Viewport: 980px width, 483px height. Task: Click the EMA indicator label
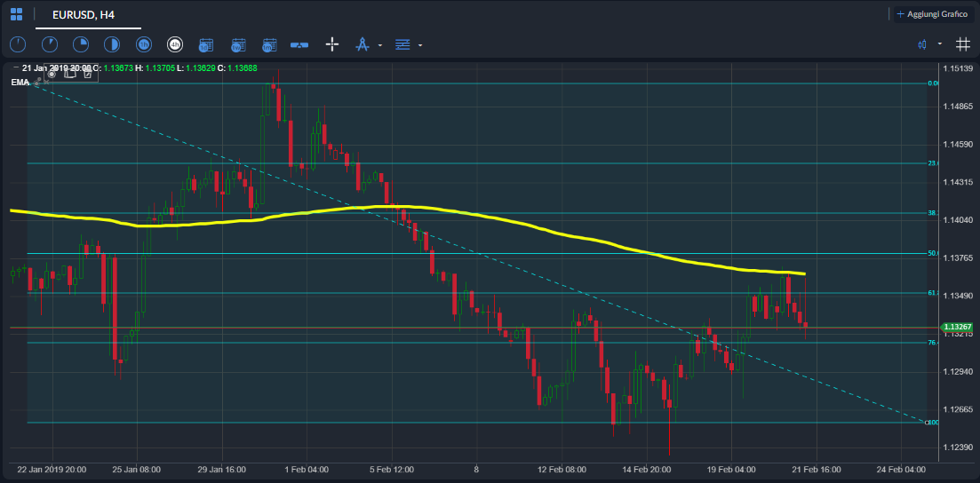click(x=20, y=83)
